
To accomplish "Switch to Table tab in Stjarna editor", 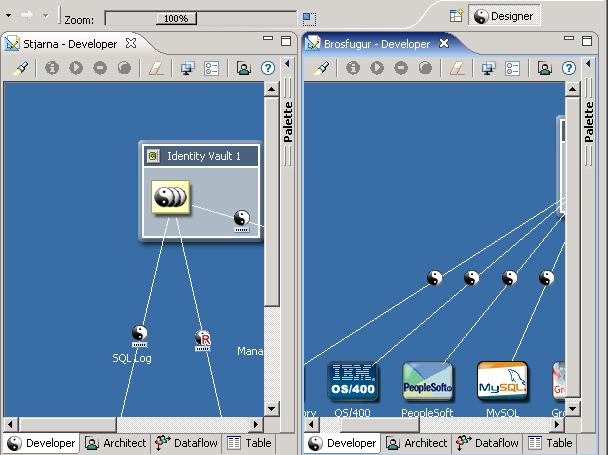I will click(249, 443).
